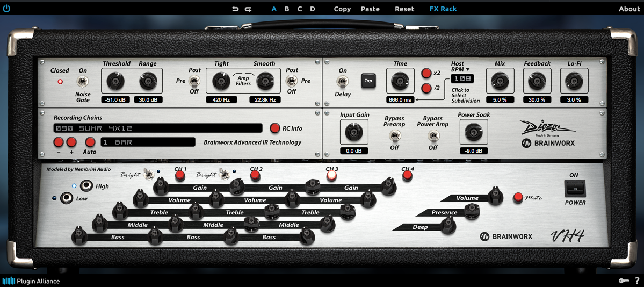Image resolution: width=644 pixels, height=287 pixels.
Task: Toggle the CH 1 Bright switch
Action: click(x=148, y=175)
